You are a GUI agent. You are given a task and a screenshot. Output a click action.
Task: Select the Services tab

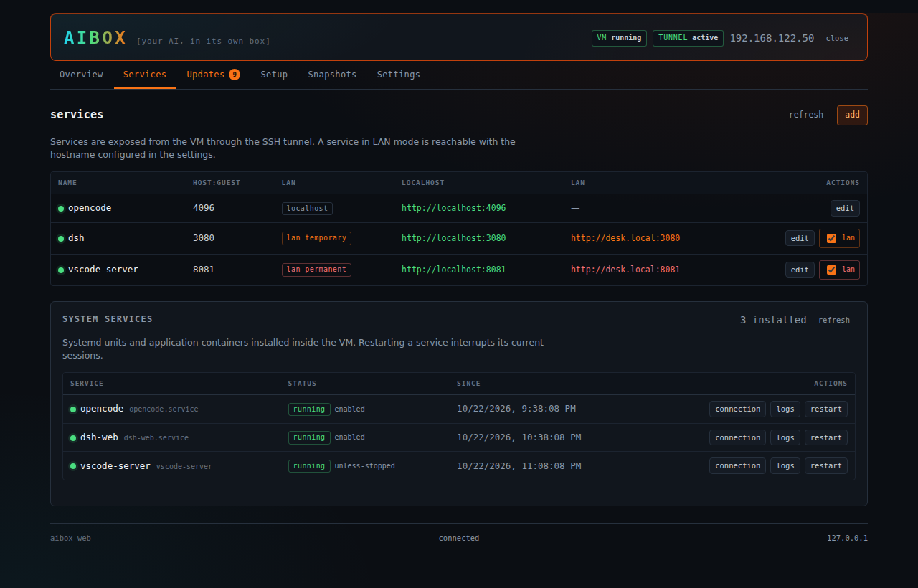(x=145, y=75)
